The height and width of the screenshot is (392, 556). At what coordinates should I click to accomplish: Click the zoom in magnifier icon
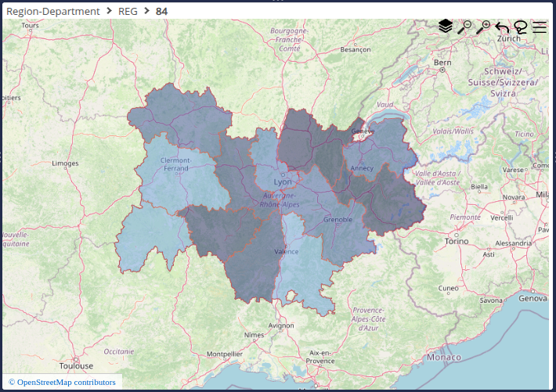[483, 27]
